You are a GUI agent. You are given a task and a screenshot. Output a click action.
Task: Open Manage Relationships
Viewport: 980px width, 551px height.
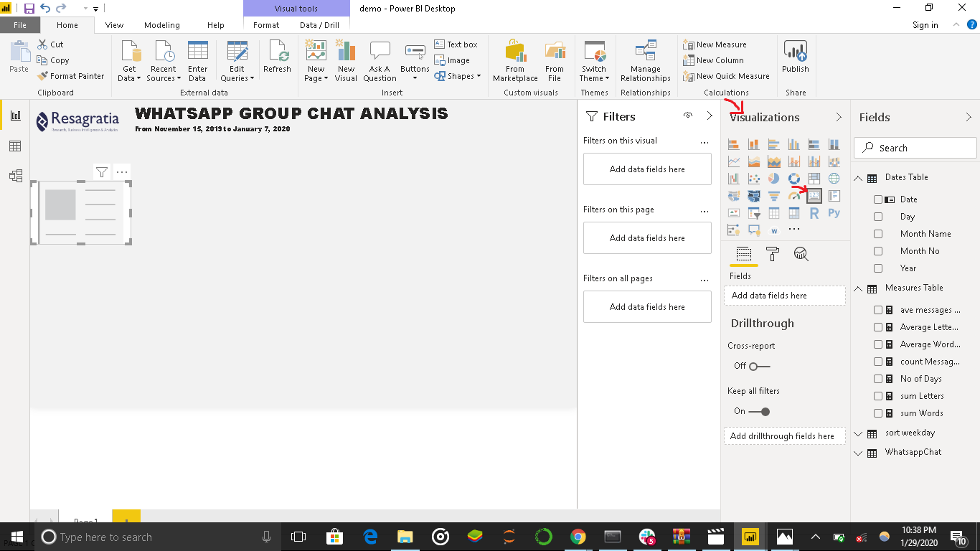click(x=646, y=62)
